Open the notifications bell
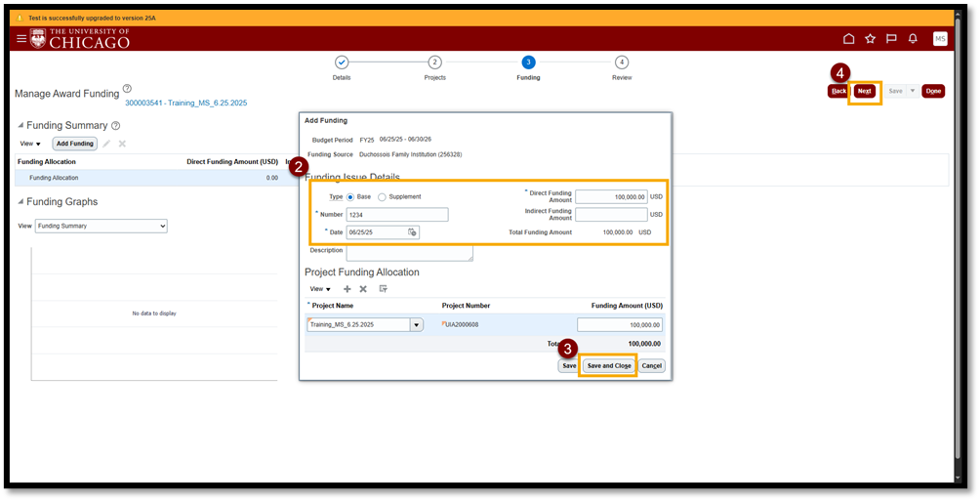The height and width of the screenshot is (501, 980). point(913,39)
